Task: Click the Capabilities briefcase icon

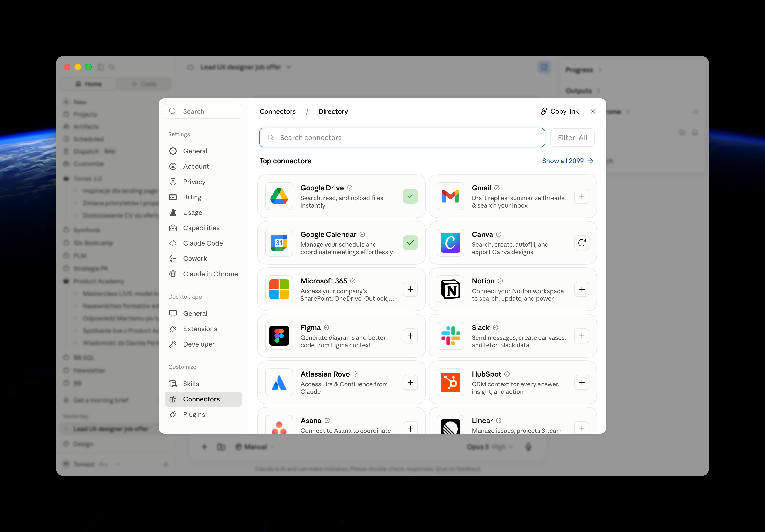Action: (173, 228)
